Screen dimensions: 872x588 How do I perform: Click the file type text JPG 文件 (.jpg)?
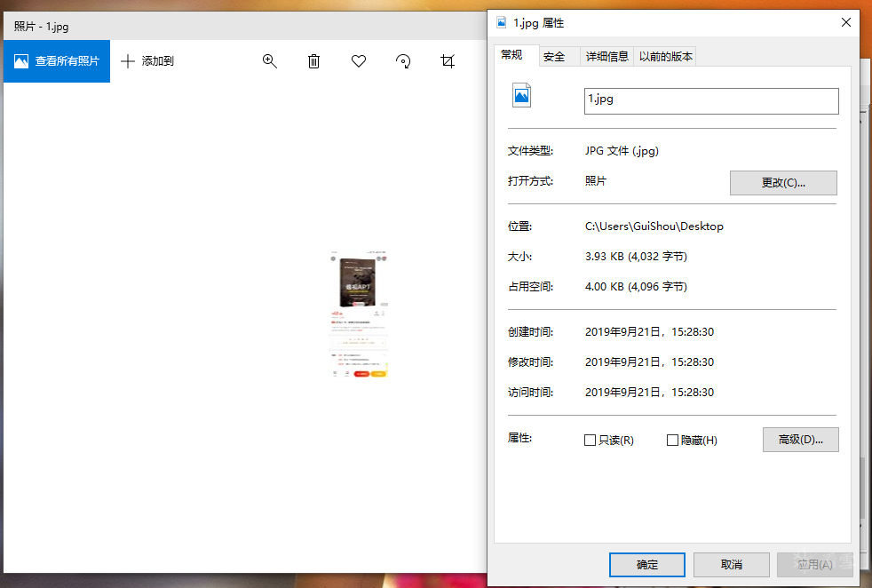(622, 151)
